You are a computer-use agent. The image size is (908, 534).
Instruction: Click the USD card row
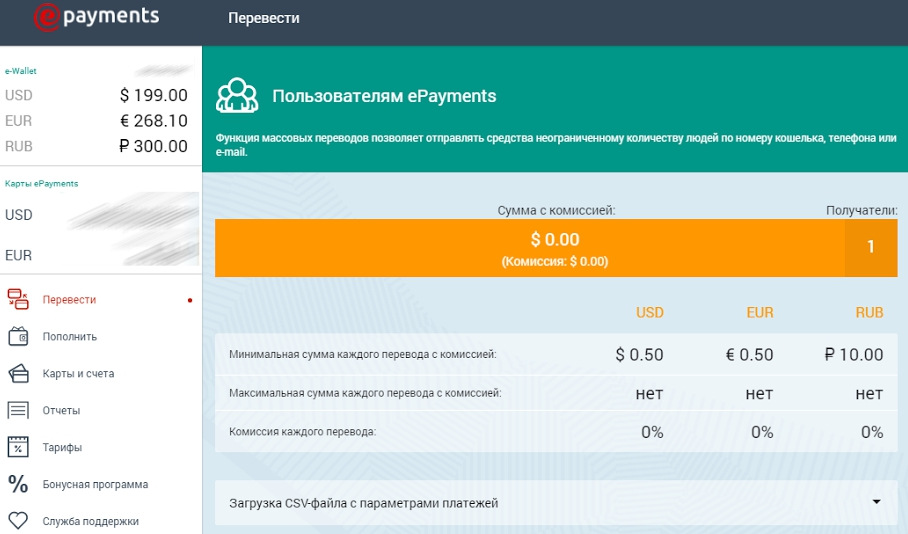coord(101,215)
